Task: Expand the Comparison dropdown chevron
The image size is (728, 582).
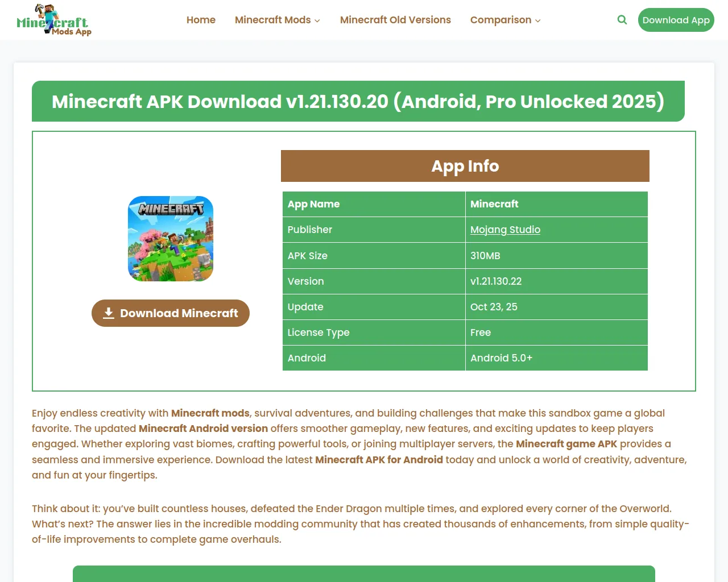Action: (x=538, y=20)
